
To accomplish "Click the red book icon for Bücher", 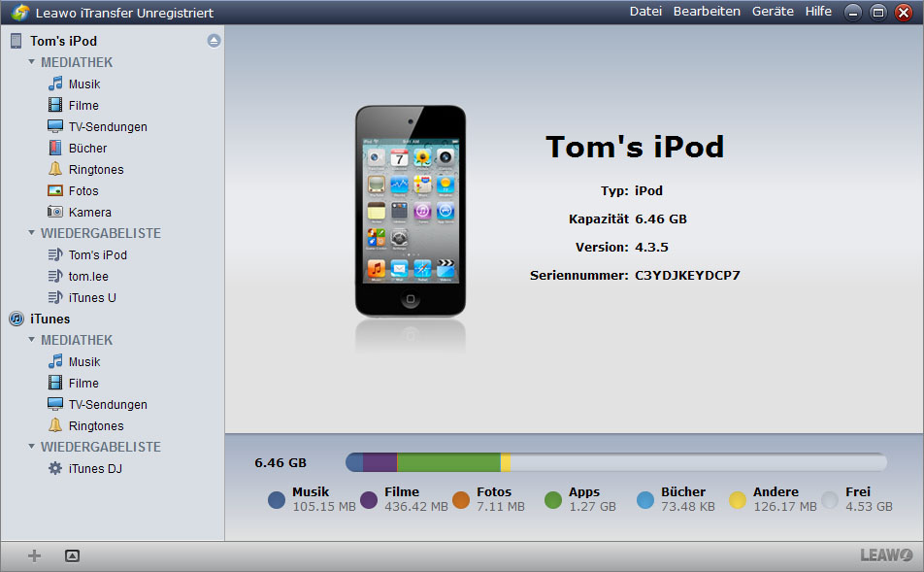I will pyautogui.click(x=55, y=148).
